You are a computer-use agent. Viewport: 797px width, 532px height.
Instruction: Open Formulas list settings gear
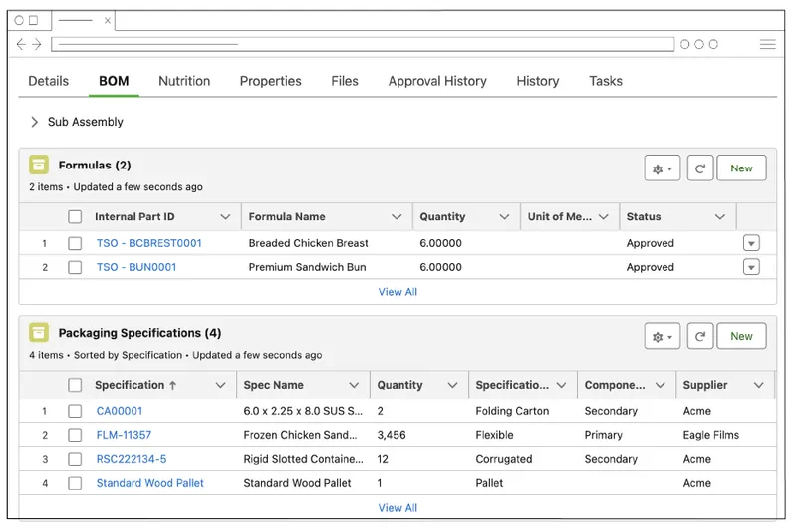662,169
